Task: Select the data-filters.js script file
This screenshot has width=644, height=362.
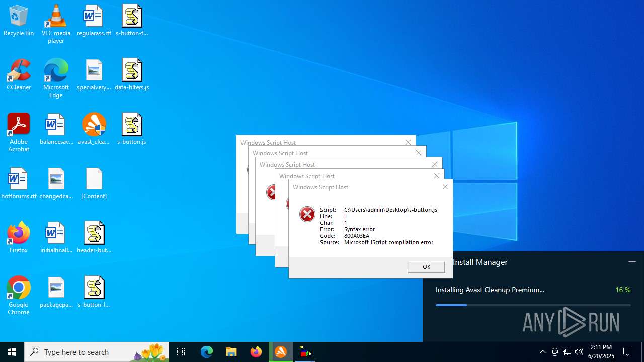Action: [132, 75]
